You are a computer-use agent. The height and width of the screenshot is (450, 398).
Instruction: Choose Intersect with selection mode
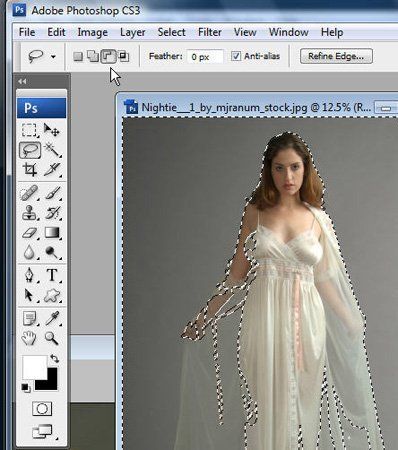click(124, 56)
